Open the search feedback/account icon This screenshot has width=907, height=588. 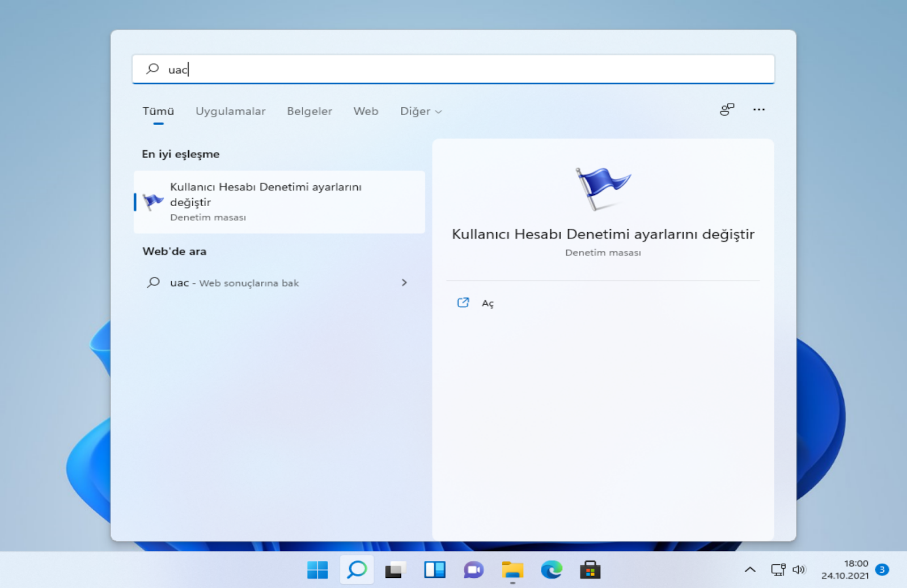click(x=727, y=109)
